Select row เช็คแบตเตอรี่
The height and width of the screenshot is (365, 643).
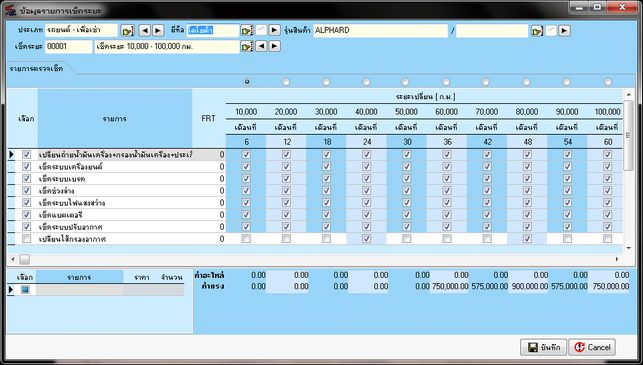[116, 214]
